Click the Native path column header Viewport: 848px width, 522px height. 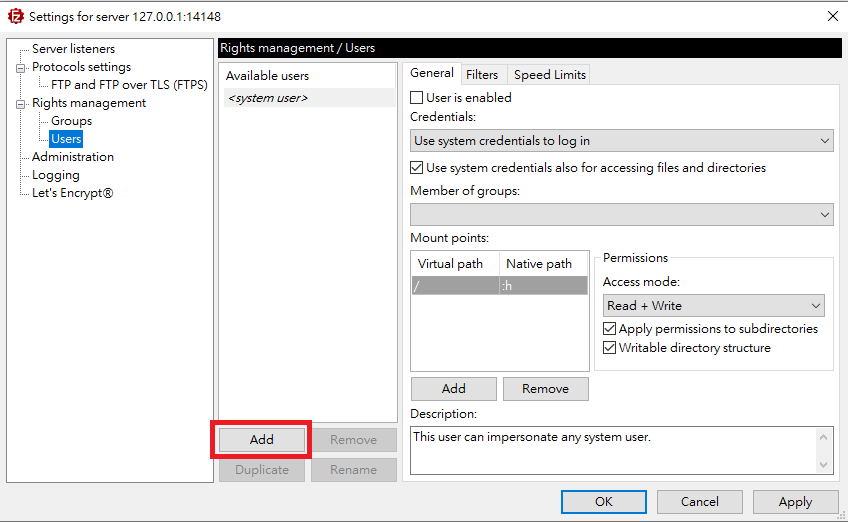544,264
